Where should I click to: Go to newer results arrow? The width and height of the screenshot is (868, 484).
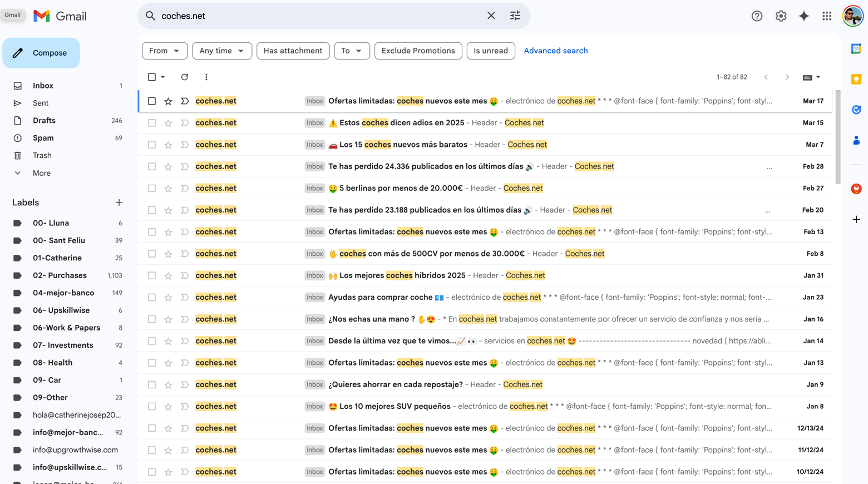[x=766, y=77]
